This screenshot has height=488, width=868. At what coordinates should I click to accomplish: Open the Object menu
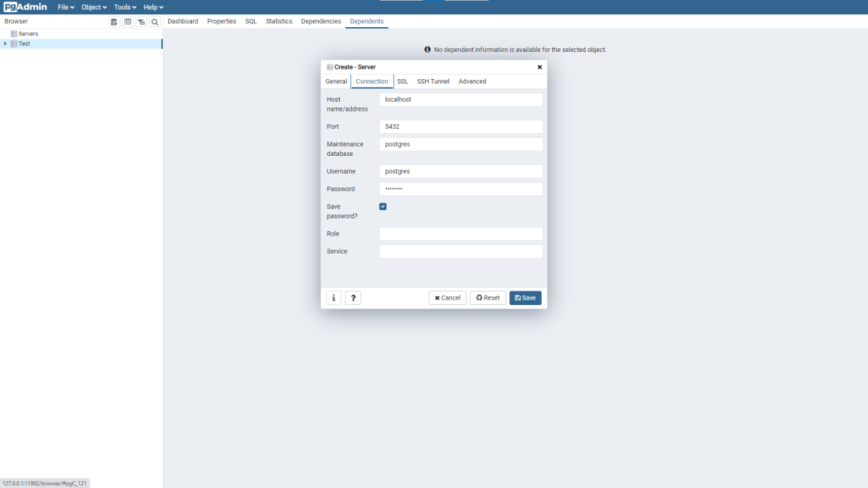click(x=93, y=8)
